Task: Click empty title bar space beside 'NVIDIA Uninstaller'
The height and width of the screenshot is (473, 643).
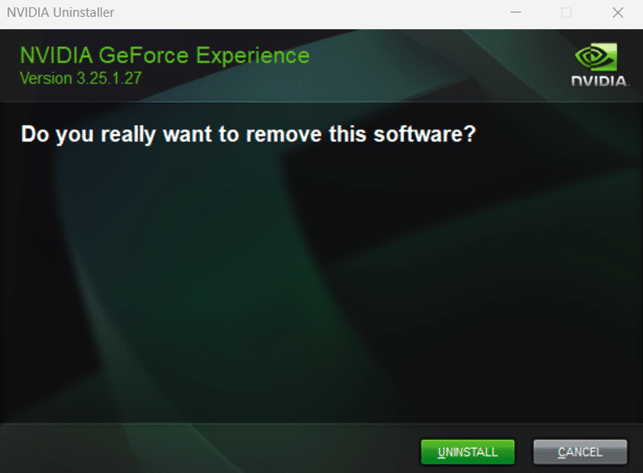Action: click(x=308, y=13)
